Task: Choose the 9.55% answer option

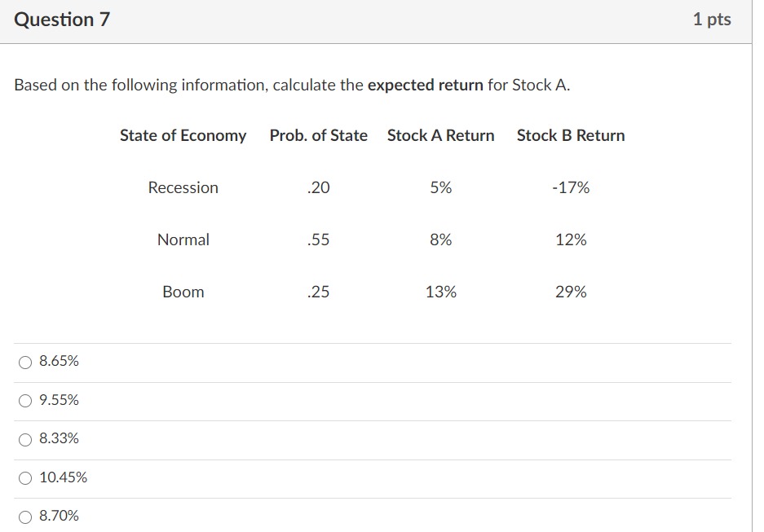Action: tap(26, 400)
